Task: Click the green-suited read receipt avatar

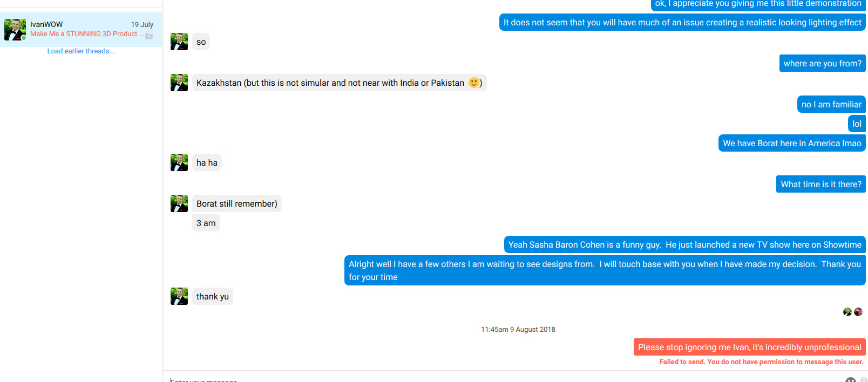Action: coord(847,312)
